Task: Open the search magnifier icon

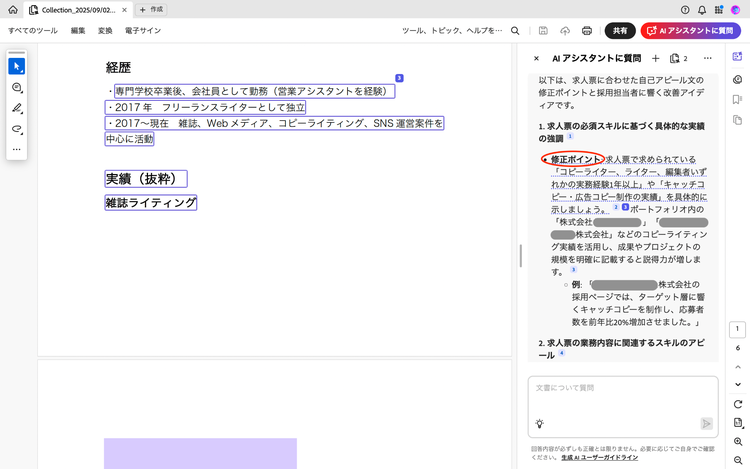Action: tap(516, 31)
